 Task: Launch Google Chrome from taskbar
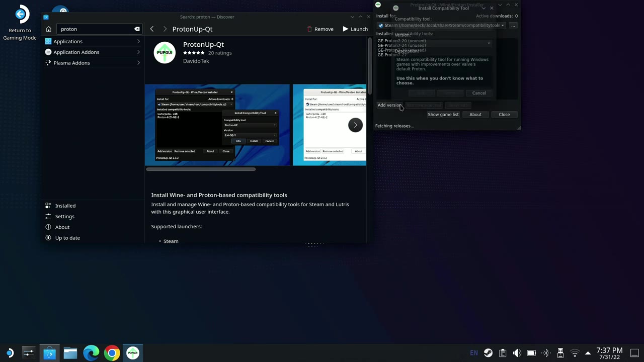click(112, 353)
